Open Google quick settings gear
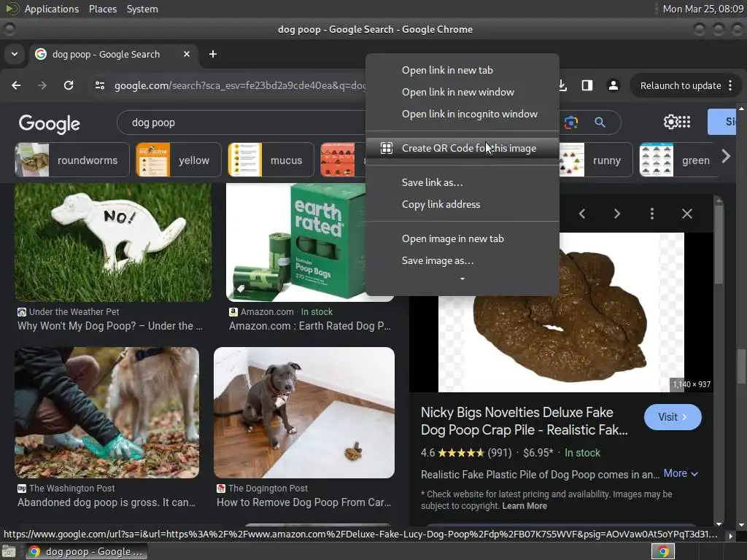The height and width of the screenshot is (560, 747). pyautogui.click(x=670, y=122)
